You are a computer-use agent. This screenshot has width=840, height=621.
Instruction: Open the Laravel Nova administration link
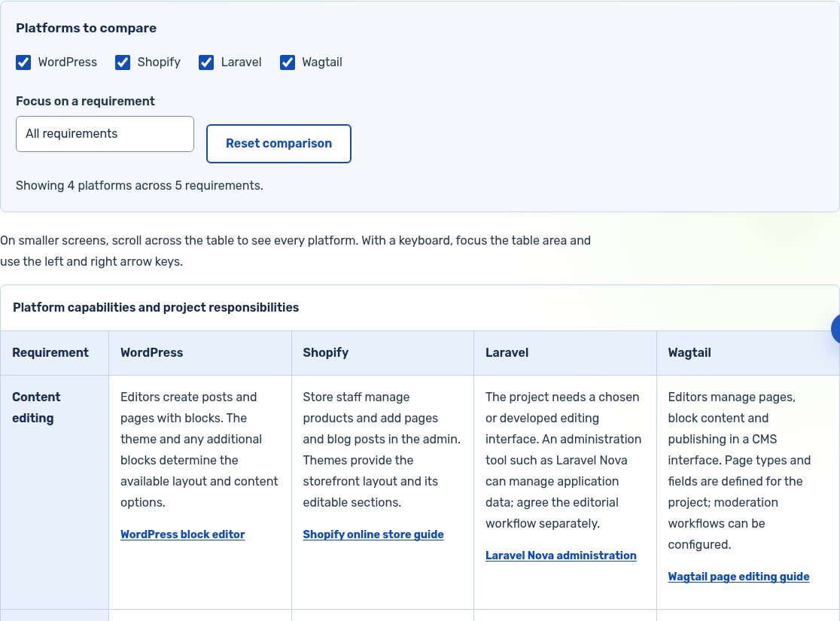point(561,555)
